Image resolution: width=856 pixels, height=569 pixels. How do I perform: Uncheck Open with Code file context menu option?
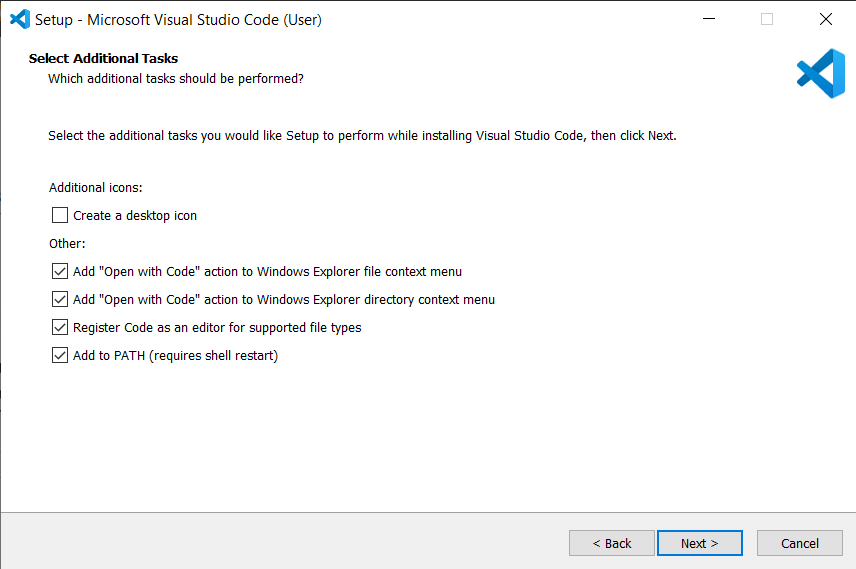click(x=60, y=271)
